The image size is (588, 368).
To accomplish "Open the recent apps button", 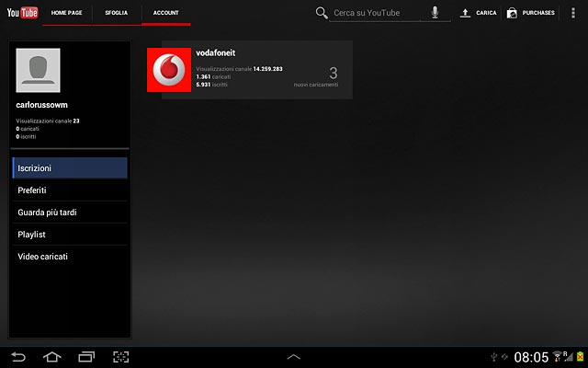I will coord(86,357).
